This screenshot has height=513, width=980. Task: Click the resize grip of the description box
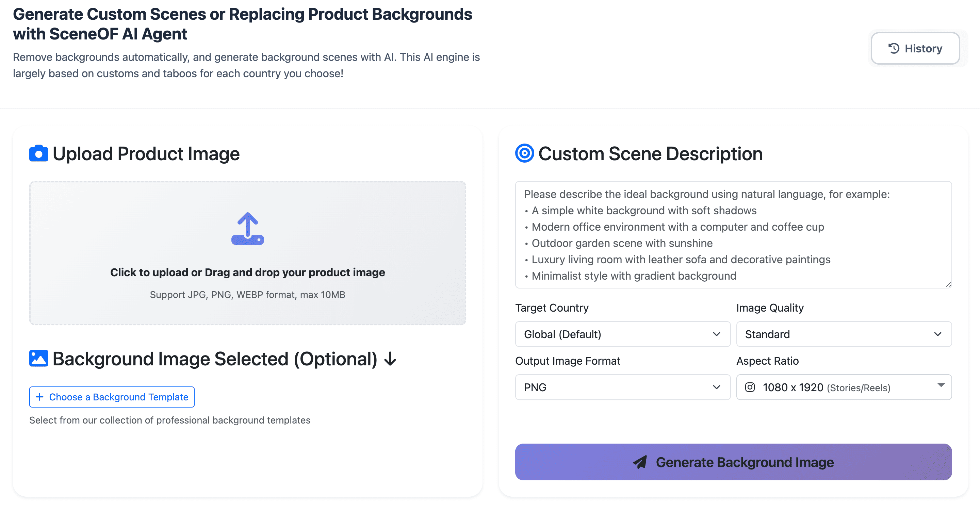pos(947,284)
